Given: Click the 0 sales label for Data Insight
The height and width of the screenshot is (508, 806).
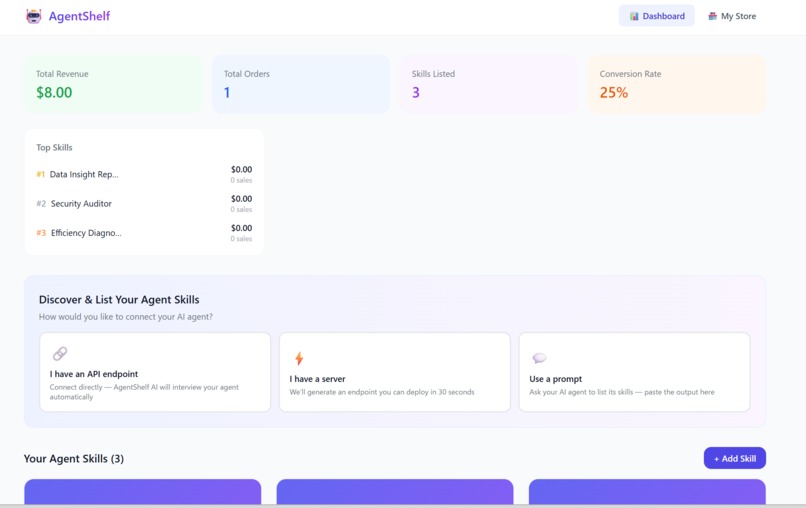Looking at the screenshot, I should click(x=241, y=180).
